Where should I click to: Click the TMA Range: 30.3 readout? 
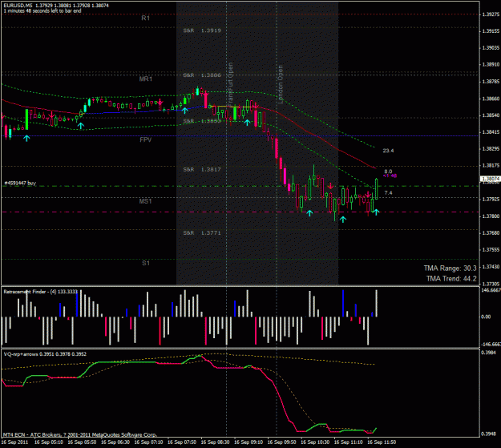(x=450, y=268)
